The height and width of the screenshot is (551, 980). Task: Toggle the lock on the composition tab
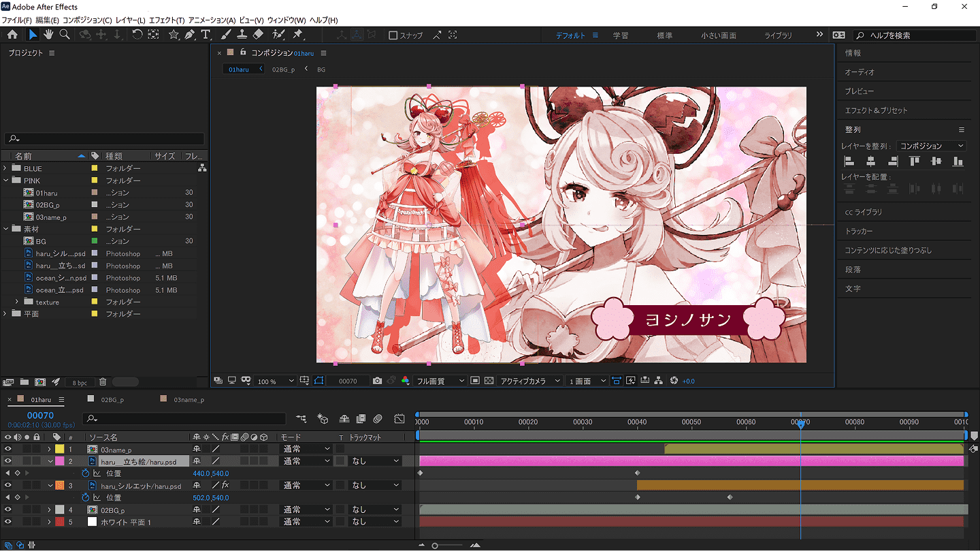click(243, 52)
